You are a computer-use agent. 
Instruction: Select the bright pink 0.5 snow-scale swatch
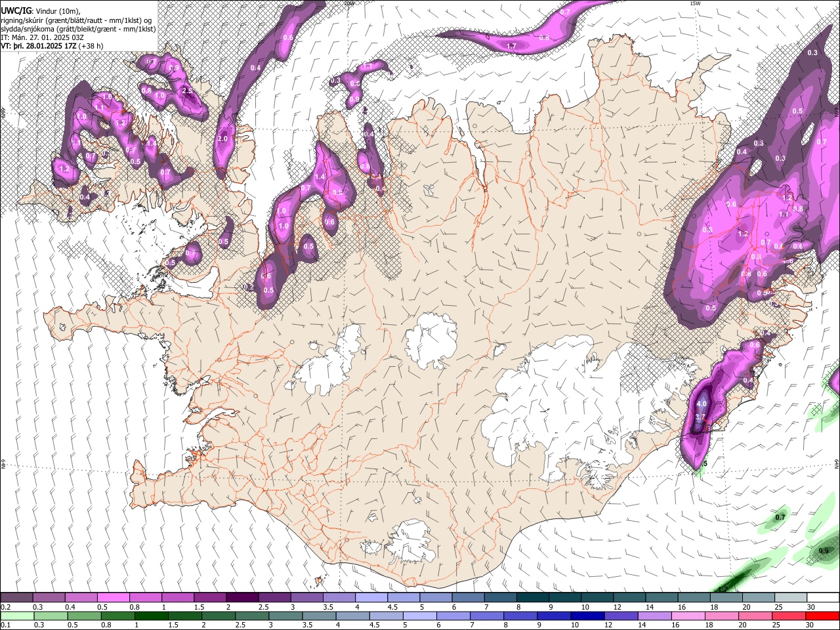(113, 598)
